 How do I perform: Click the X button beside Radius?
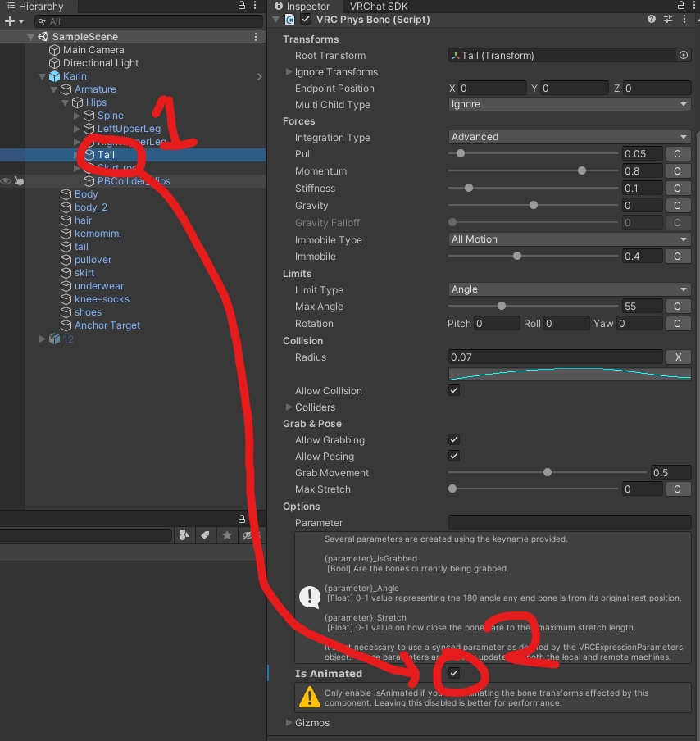pyautogui.click(x=678, y=357)
